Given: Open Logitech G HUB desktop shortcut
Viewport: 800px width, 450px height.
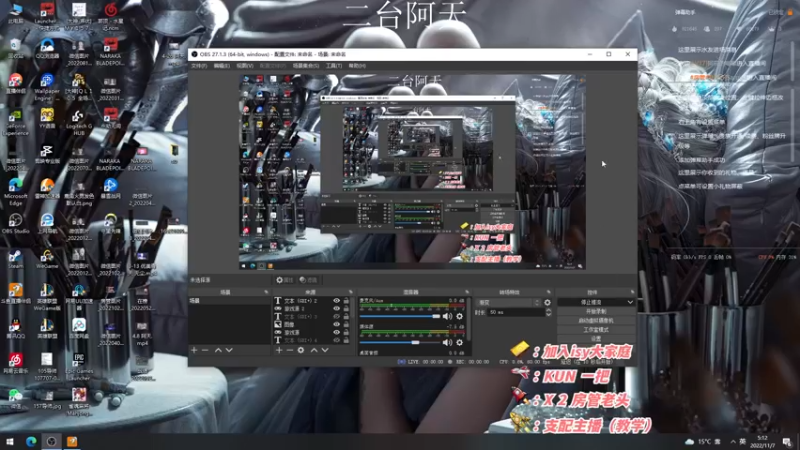Looking at the screenshot, I should (x=78, y=123).
